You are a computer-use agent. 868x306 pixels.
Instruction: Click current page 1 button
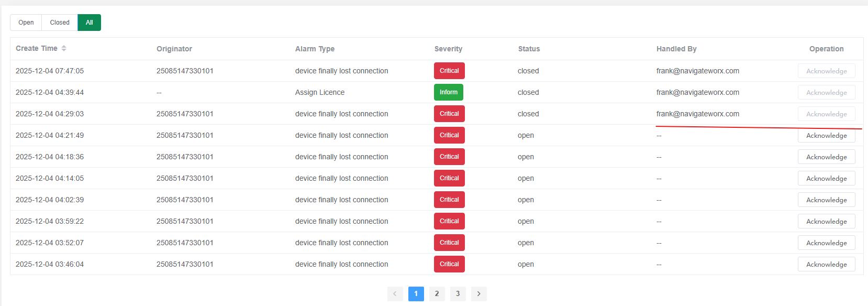click(416, 293)
